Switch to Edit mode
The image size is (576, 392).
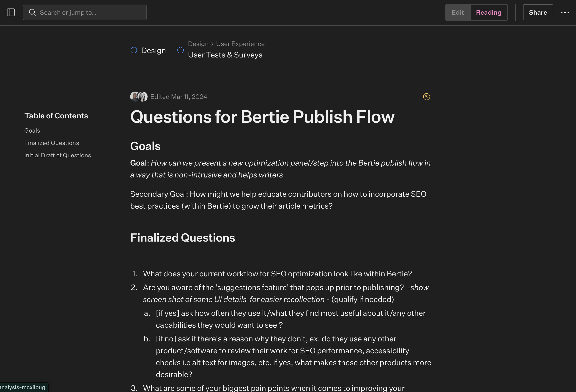458,12
